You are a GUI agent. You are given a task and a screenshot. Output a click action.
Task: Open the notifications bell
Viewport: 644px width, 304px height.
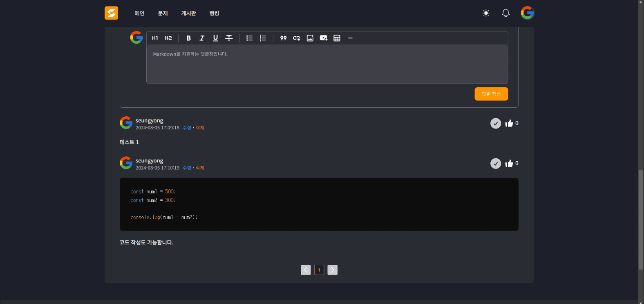(505, 13)
